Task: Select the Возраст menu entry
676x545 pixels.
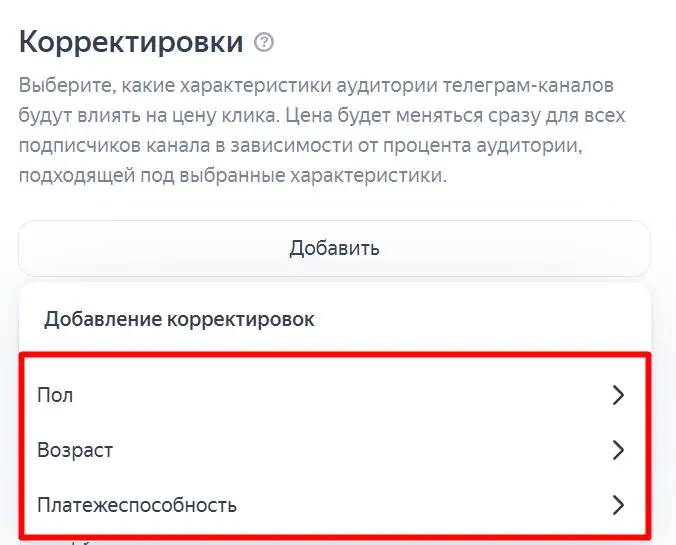Action: [x=334, y=450]
